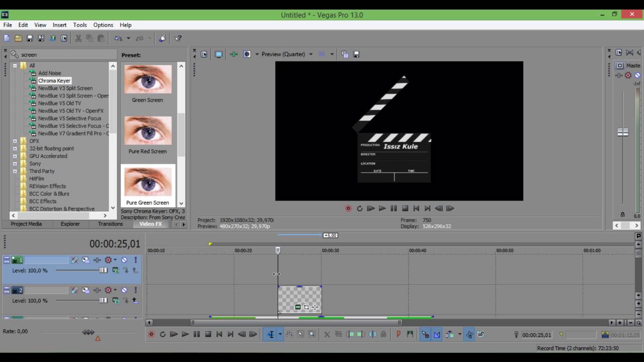Click Record button on the timeline transport
The width and height of the screenshot is (644, 362).
[151, 334]
